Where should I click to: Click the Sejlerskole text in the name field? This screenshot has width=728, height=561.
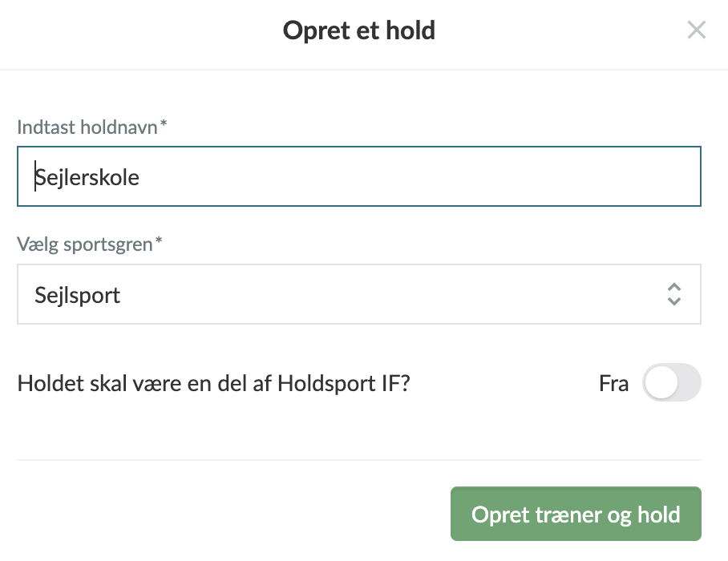pyautogui.click(x=87, y=177)
